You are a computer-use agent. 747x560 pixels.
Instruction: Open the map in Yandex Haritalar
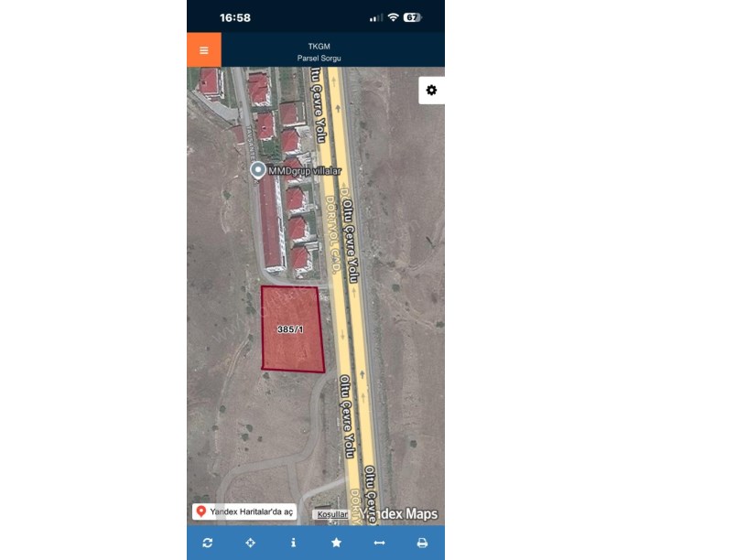click(x=244, y=512)
